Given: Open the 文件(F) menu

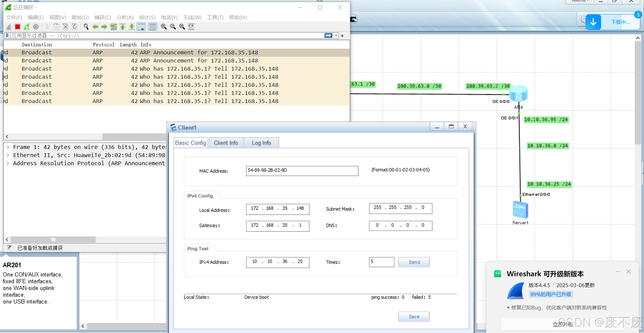Looking at the screenshot, I should (14, 18).
